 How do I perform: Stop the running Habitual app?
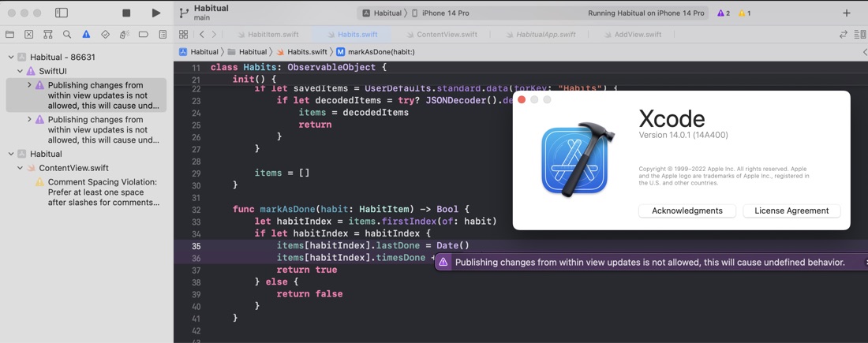pyautogui.click(x=126, y=13)
